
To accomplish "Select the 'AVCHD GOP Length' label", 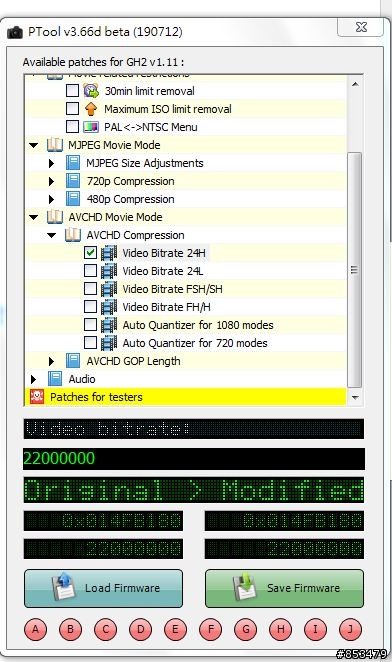I will pyautogui.click(x=133, y=361).
